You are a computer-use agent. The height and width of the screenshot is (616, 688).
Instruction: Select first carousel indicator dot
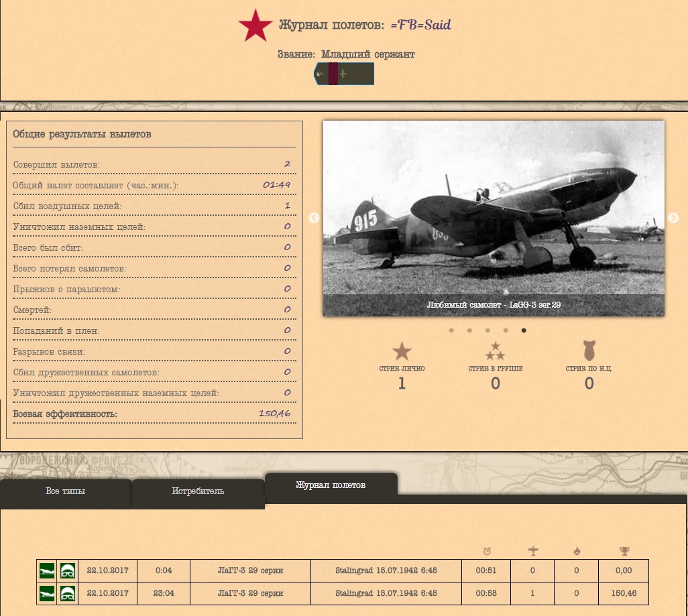click(x=451, y=330)
